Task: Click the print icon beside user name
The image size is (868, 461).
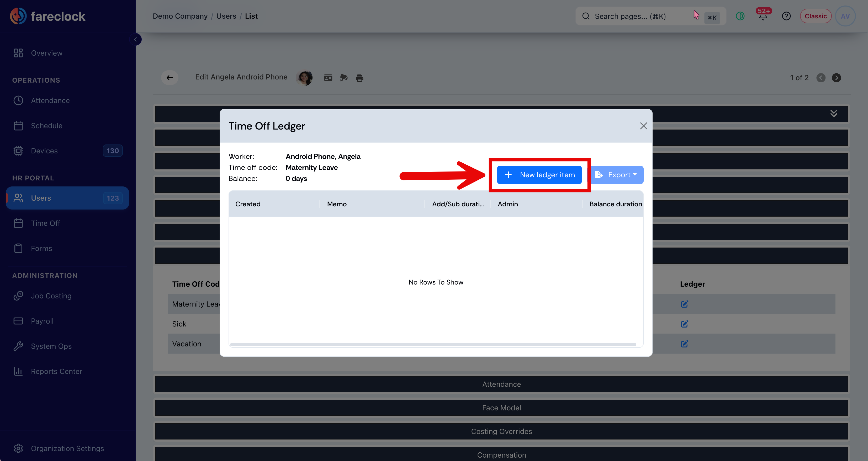Action: [x=359, y=78]
